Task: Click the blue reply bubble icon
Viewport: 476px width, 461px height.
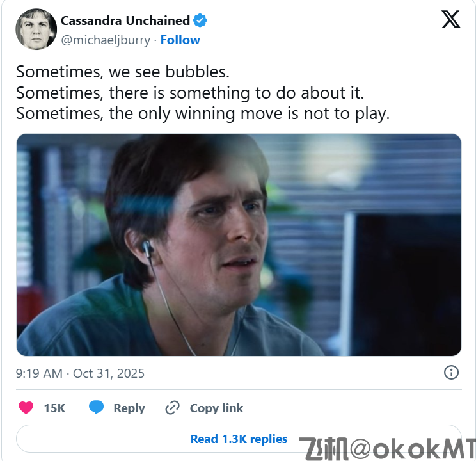Action: (96, 407)
